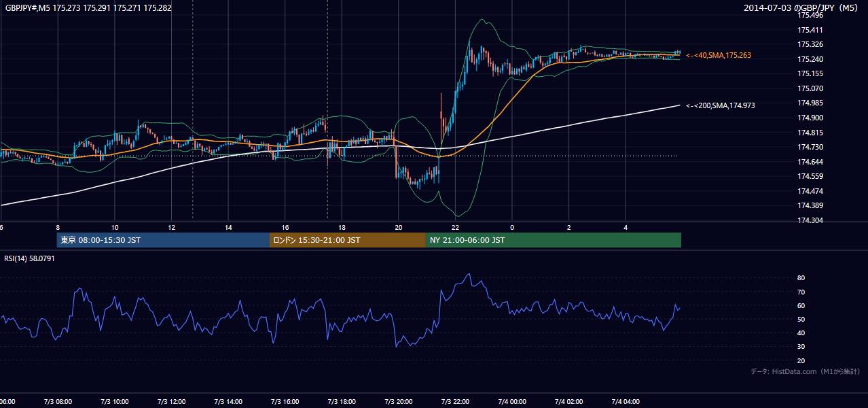Click price axis label 175.070
868x408 pixels.
pos(810,88)
